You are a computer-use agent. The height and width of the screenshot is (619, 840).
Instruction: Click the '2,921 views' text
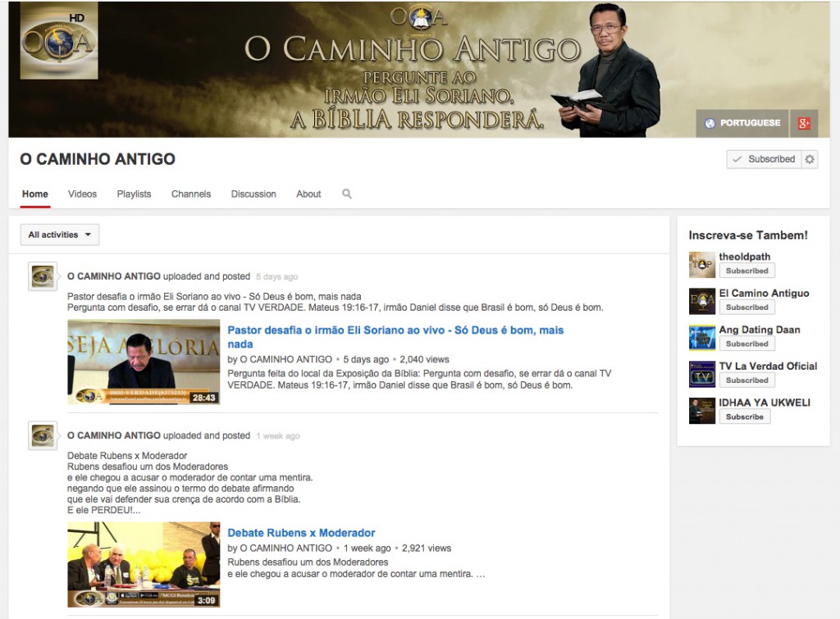click(x=427, y=548)
